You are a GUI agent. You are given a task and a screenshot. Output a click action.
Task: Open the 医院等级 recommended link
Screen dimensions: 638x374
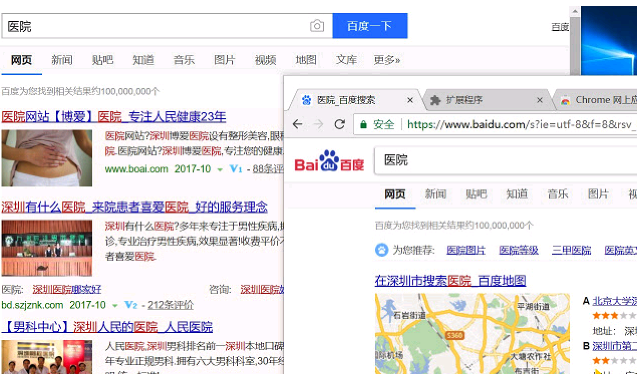pyautogui.click(x=519, y=250)
